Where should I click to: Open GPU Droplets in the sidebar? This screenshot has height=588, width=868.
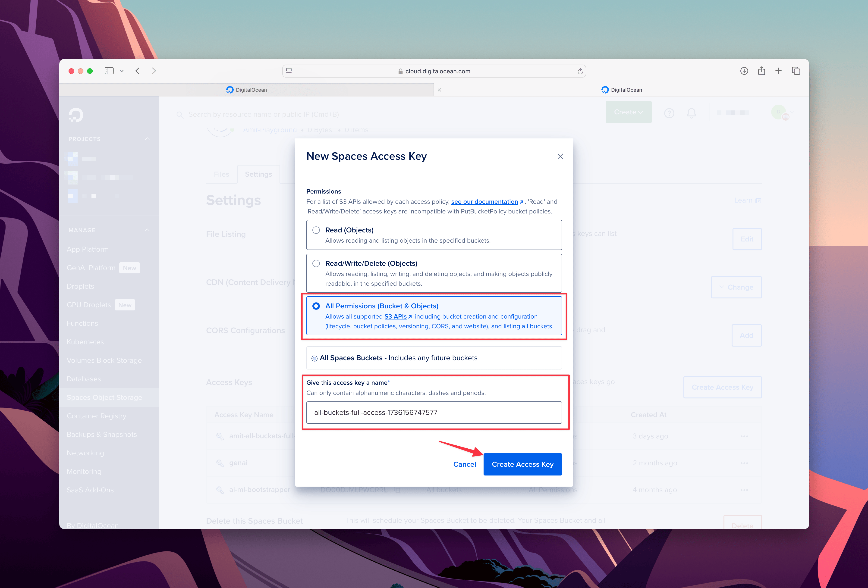coord(89,305)
